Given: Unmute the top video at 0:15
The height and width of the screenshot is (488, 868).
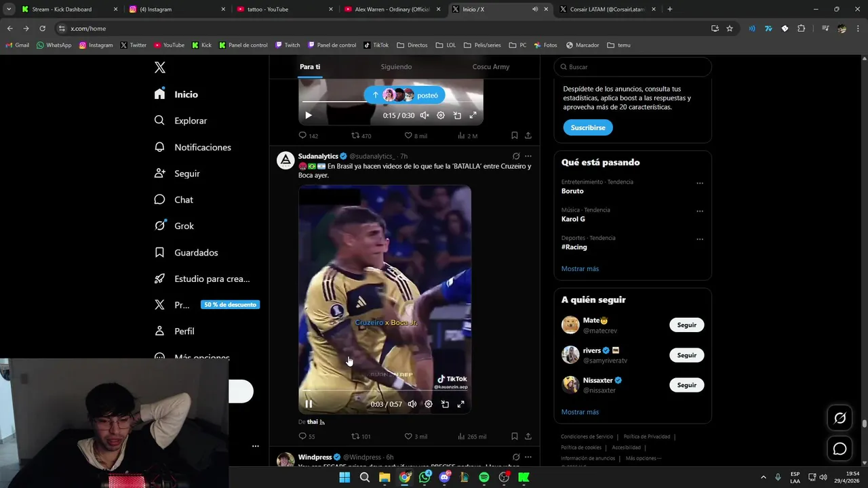Looking at the screenshot, I should [x=425, y=115].
